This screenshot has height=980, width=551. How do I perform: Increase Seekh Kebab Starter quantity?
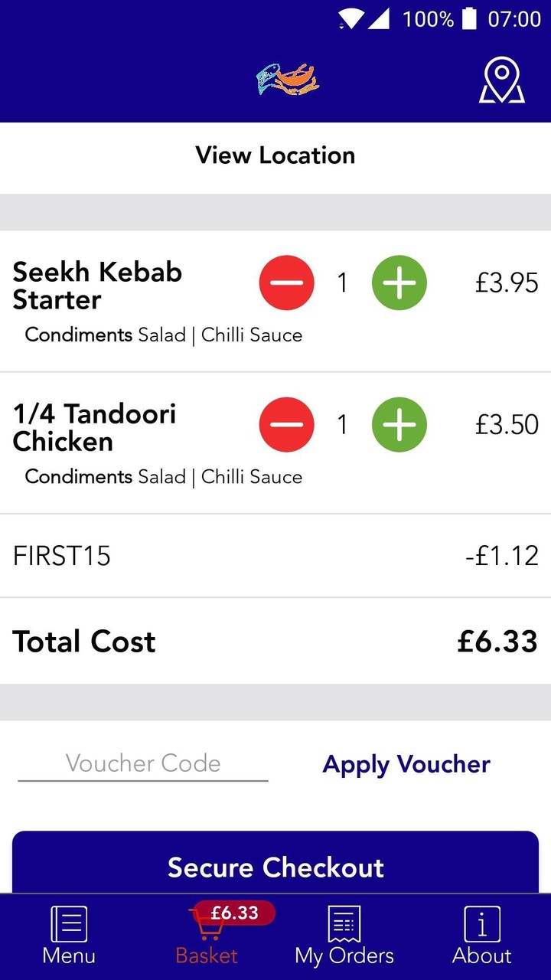(x=399, y=283)
